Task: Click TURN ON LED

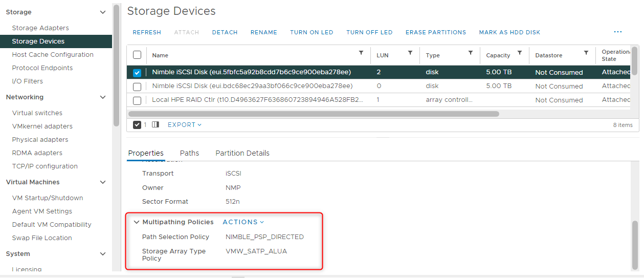Action: click(x=312, y=32)
